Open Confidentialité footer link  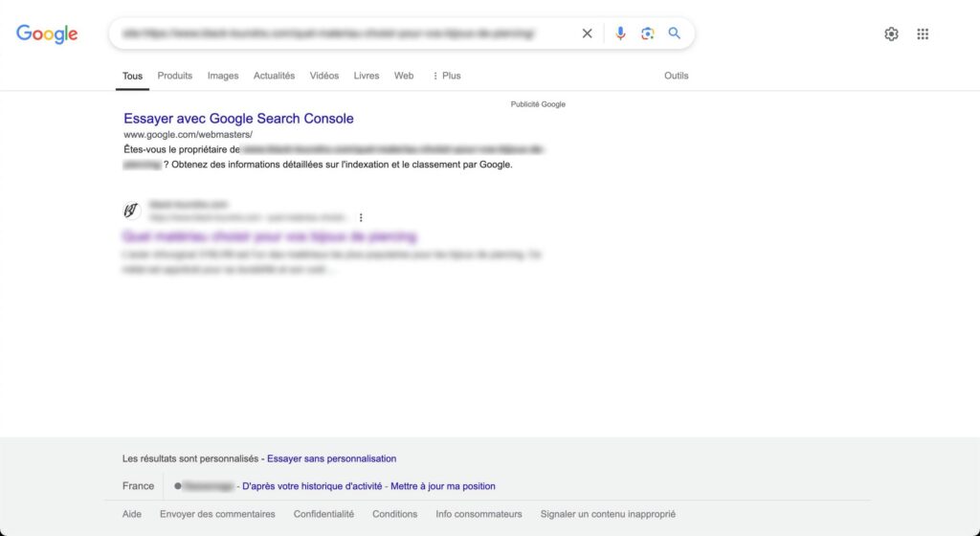323,514
